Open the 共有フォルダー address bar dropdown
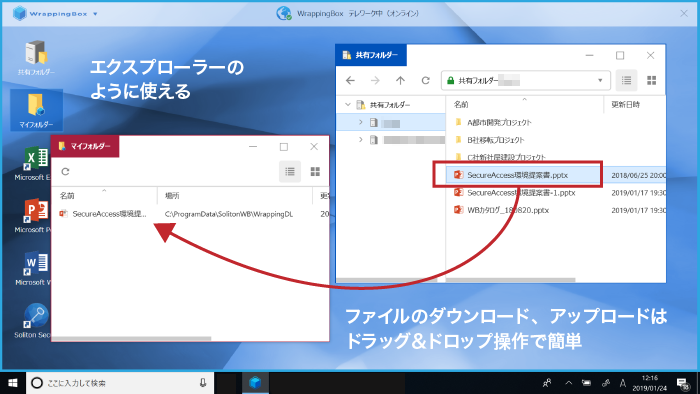This screenshot has height=394, width=700. [x=600, y=80]
